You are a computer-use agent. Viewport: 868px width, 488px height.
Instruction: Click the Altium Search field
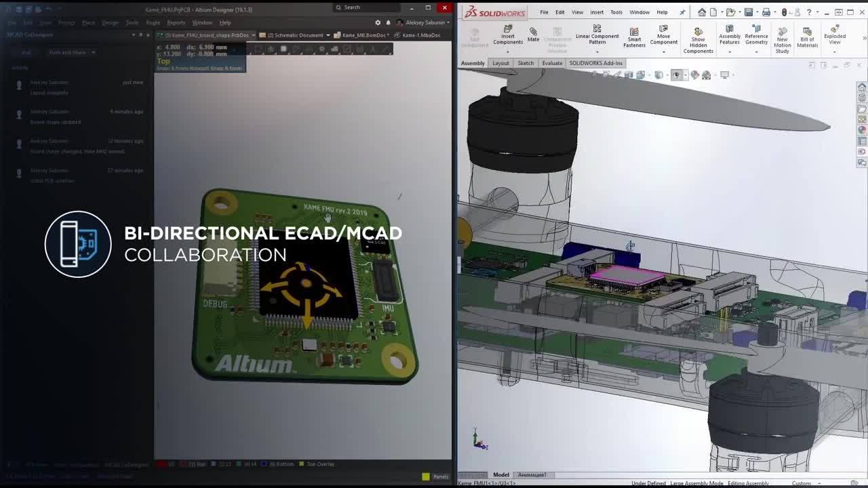pyautogui.click(x=366, y=7)
